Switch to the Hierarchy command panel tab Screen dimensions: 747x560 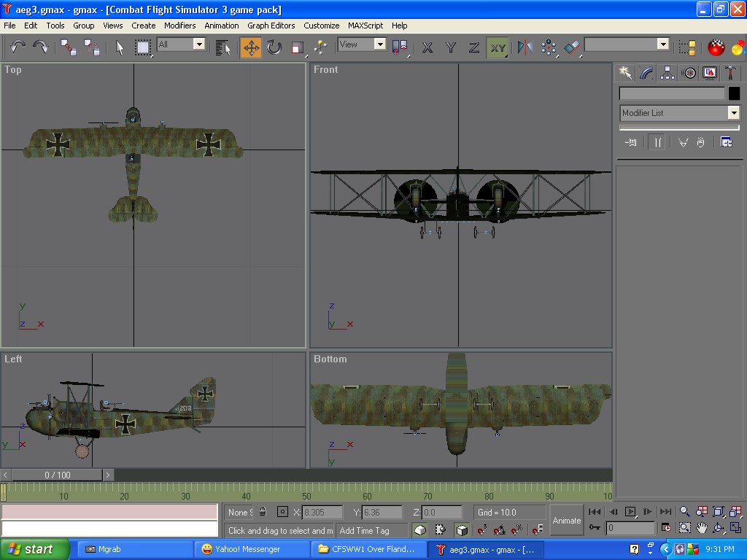(x=667, y=73)
